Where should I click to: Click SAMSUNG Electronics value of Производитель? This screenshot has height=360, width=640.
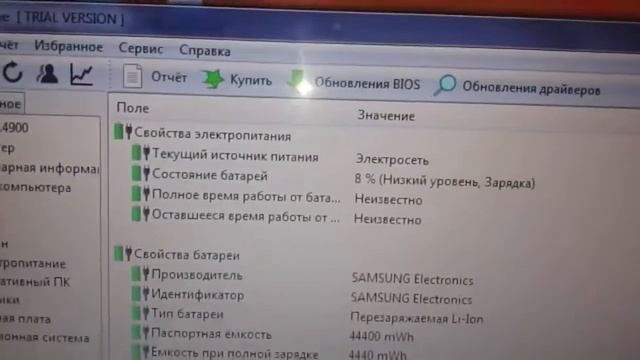point(412,279)
